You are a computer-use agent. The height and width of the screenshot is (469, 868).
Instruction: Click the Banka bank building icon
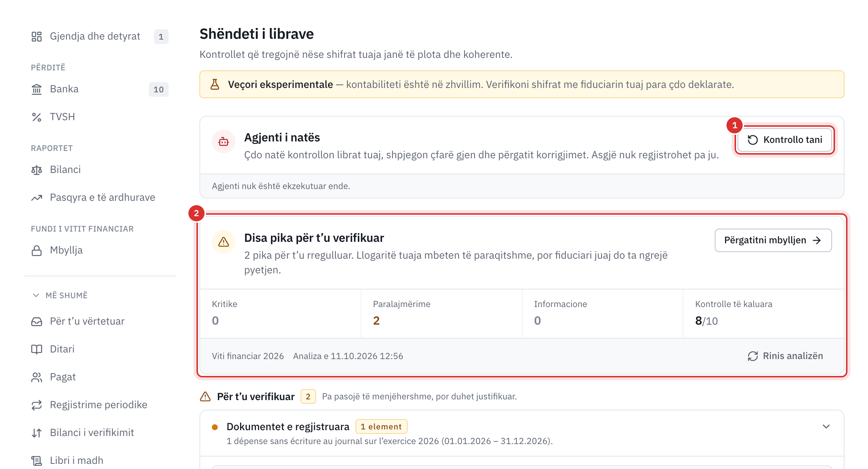click(37, 89)
